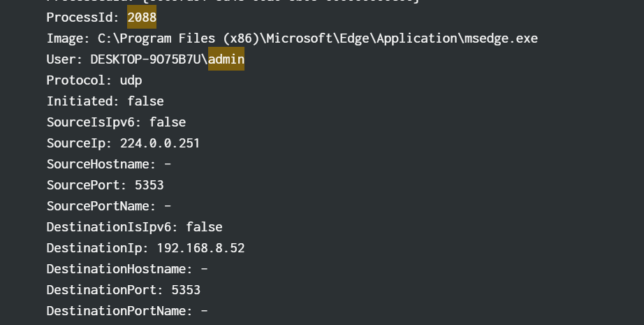
Task: Click the partially visible top line
Action: pyautogui.click(x=233, y=1)
